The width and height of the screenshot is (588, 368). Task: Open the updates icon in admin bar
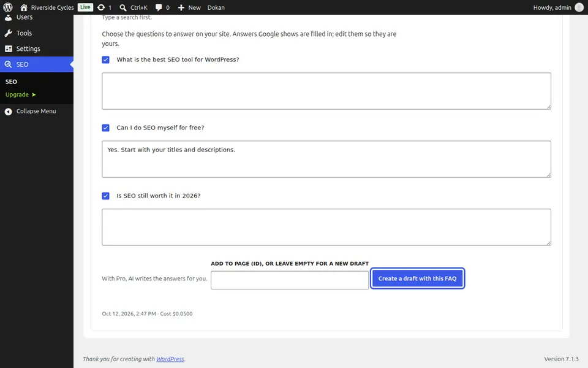(101, 7)
